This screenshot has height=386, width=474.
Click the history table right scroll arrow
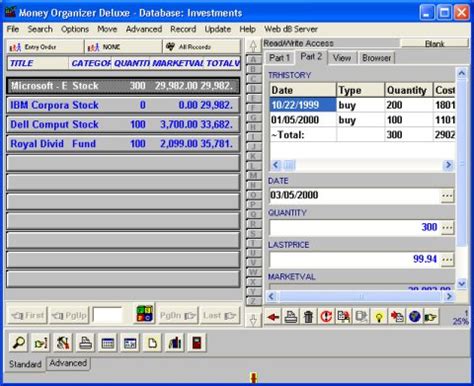(449, 165)
